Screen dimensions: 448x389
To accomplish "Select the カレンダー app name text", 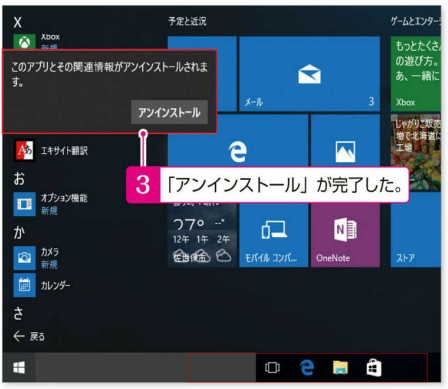I will (56, 285).
